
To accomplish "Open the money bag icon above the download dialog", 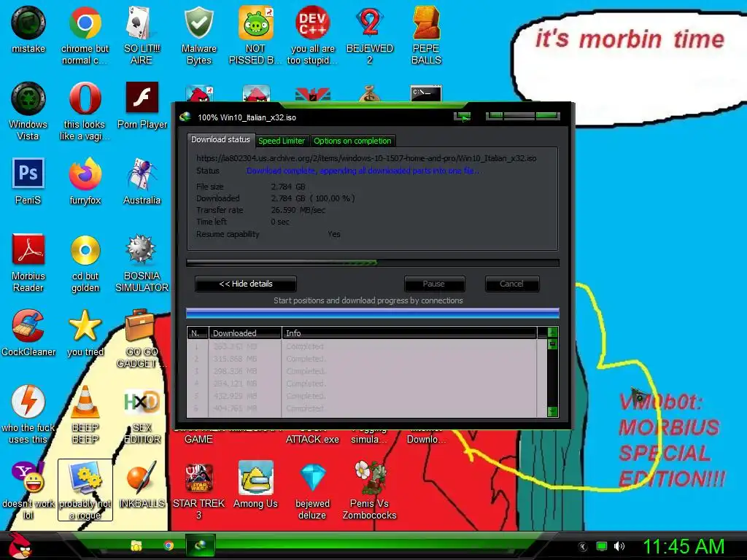I will (370, 94).
